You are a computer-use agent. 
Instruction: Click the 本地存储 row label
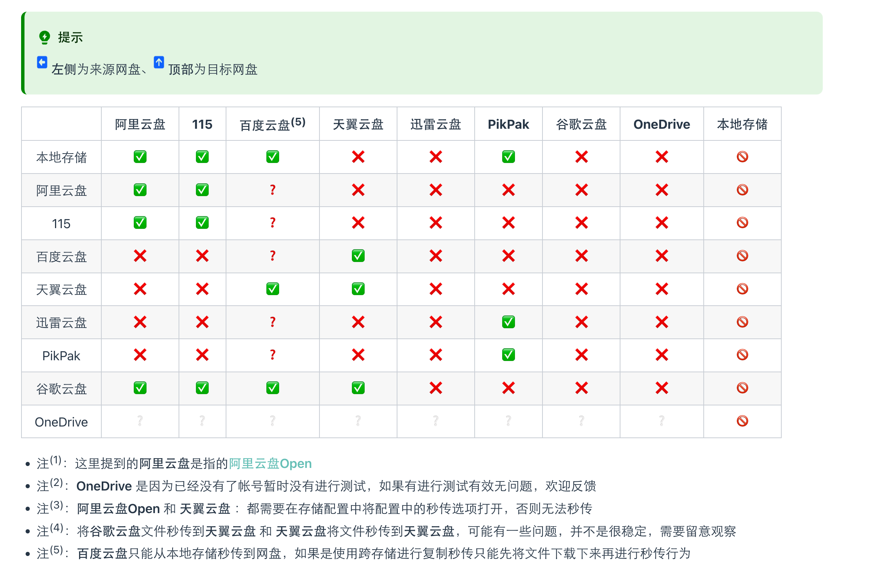[x=61, y=157]
